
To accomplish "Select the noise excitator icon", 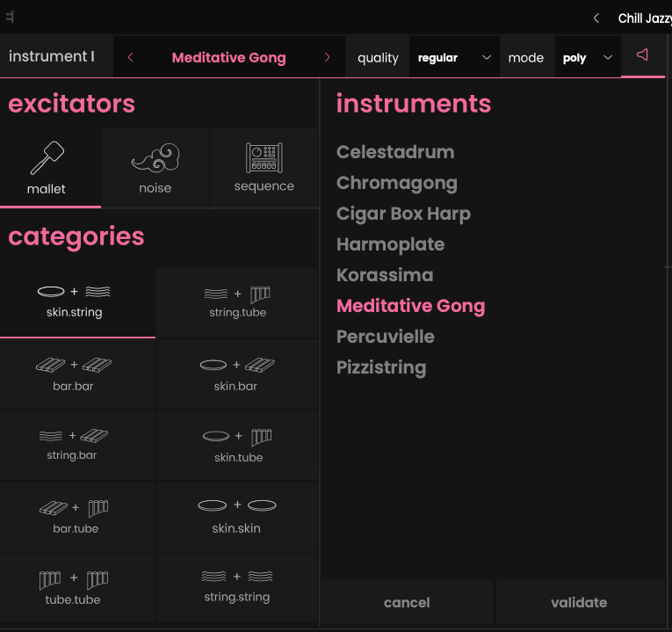I will click(x=155, y=158).
